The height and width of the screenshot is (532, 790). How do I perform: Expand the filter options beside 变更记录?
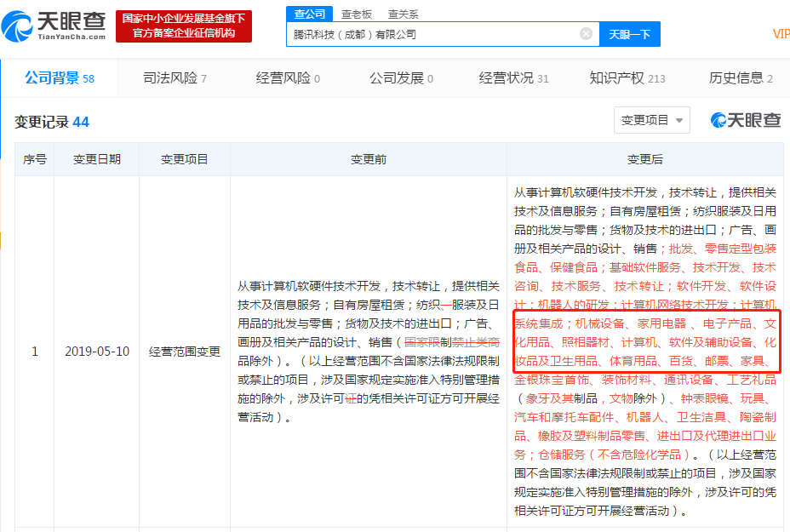pos(651,120)
